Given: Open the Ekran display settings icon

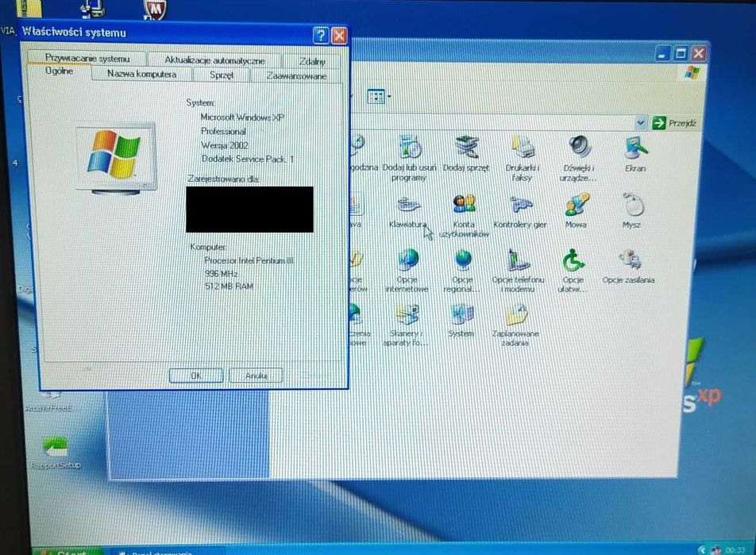Looking at the screenshot, I should [x=635, y=153].
